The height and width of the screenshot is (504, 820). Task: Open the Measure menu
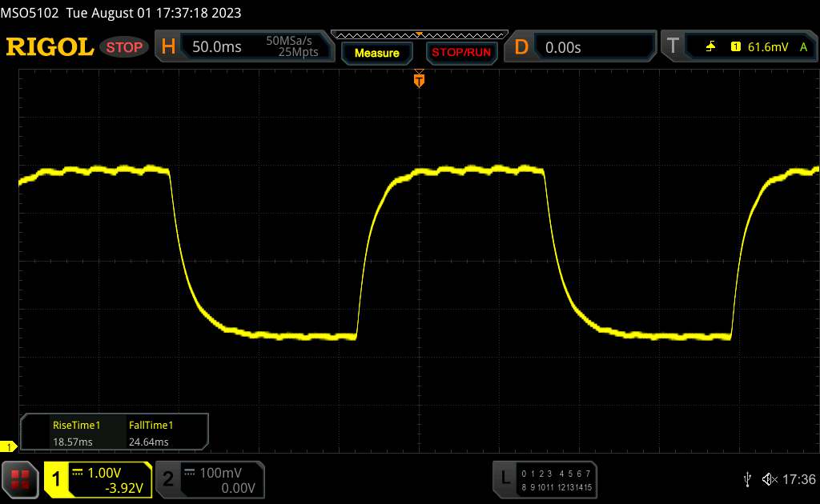pos(377,53)
